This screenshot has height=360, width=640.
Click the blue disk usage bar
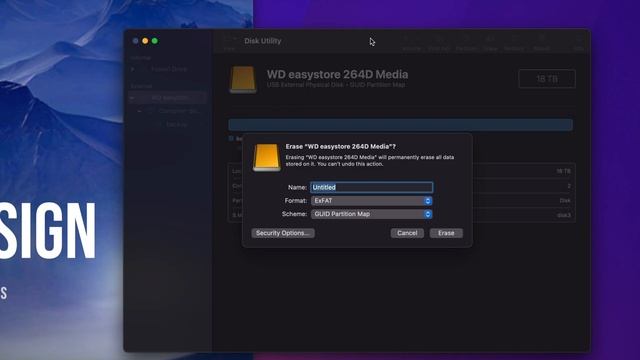(x=400, y=125)
